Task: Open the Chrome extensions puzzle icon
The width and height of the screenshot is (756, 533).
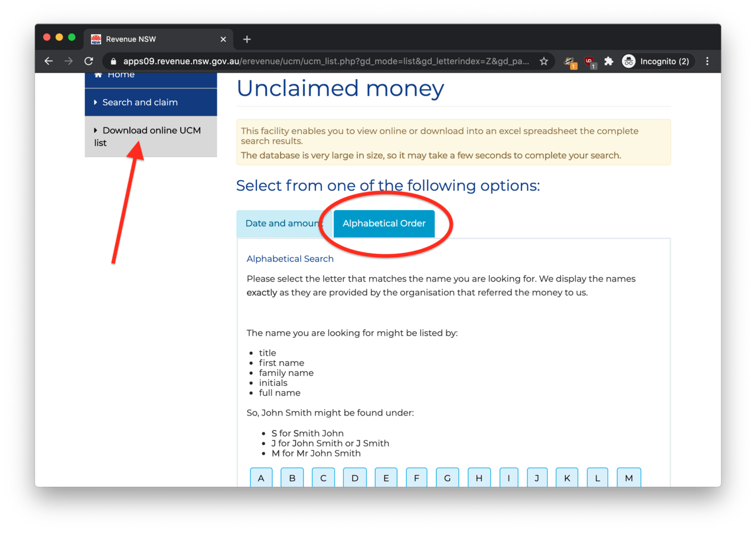Action: tap(608, 61)
